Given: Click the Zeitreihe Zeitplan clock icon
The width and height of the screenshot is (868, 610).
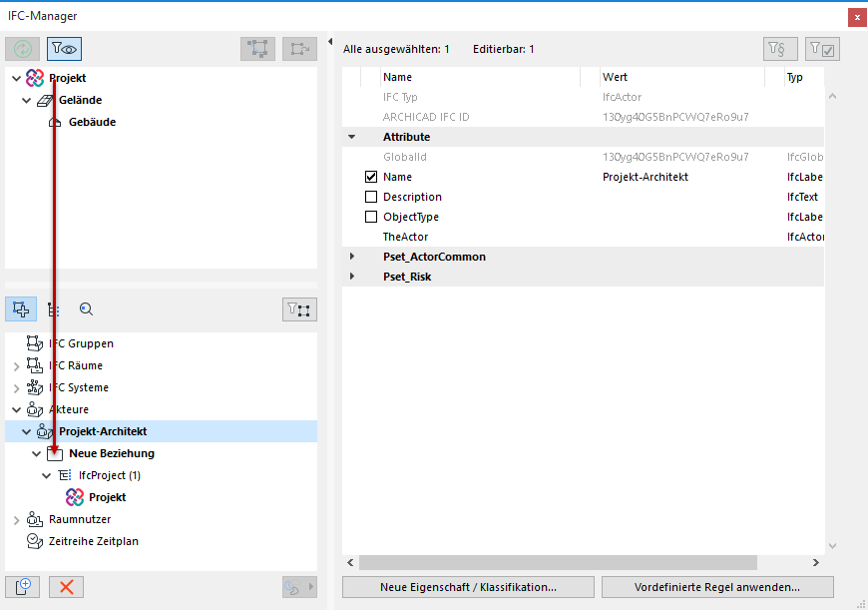Looking at the screenshot, I should (34, 541).
